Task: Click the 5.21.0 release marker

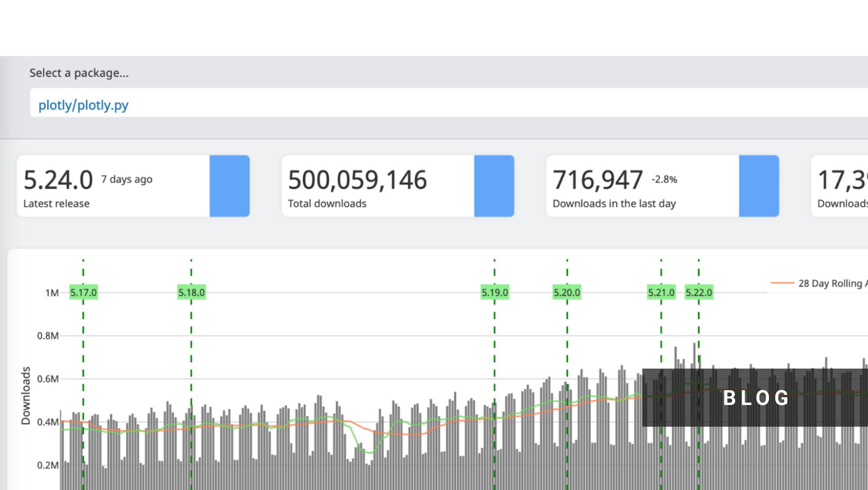Action: (x=661, y=292)
